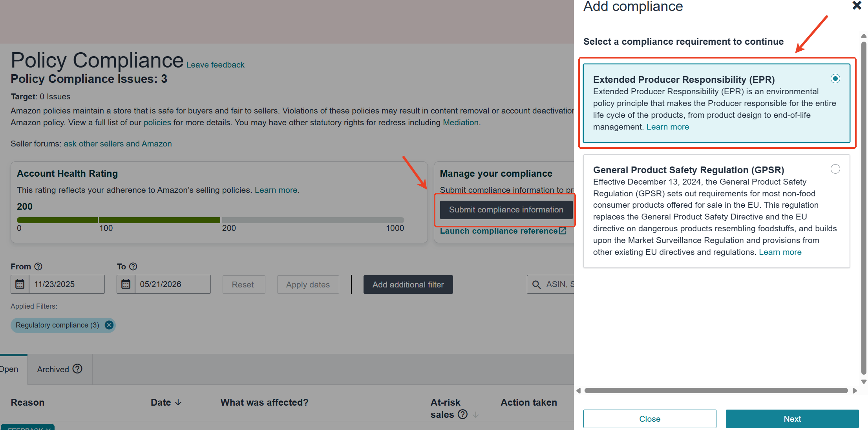Click help icon beside Archived
The image size is (868, 430).
[78, 369]
